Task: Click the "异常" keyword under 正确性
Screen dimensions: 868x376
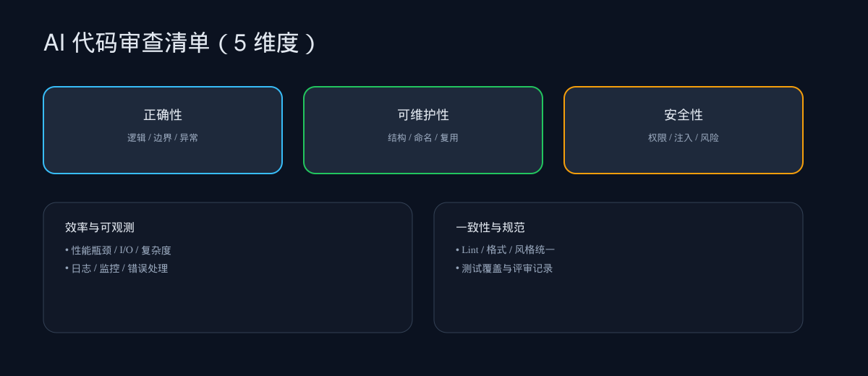Action: pyautogui.click(x=189, y=138)
